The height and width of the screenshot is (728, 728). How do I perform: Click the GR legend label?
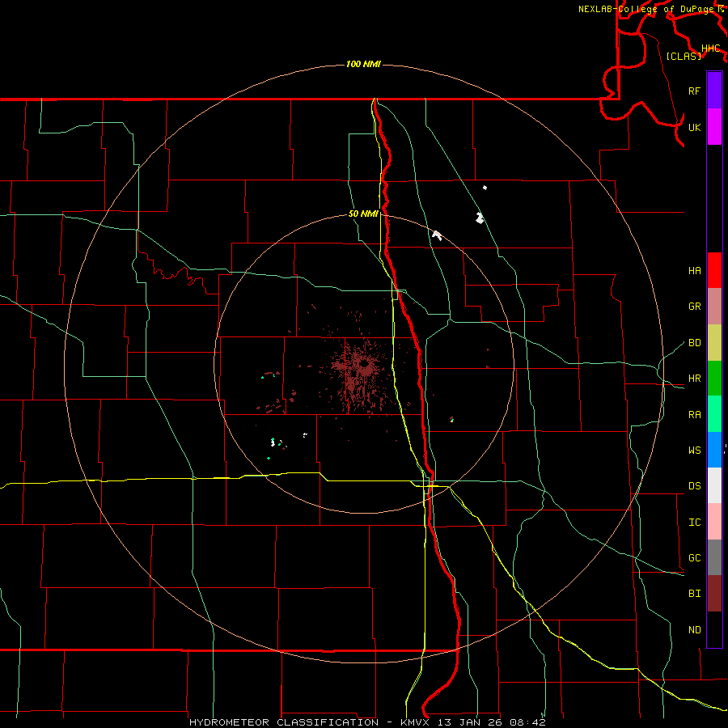[694, 307]
